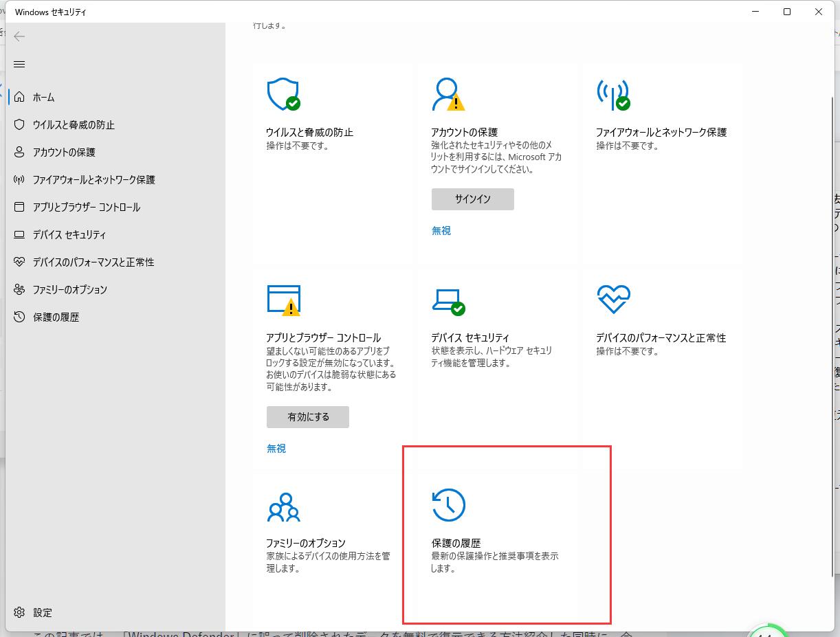Screen dimensions: 840x637
Task: Click the 保護の履歴 clock icon
Action: click(x=449, y=506)
